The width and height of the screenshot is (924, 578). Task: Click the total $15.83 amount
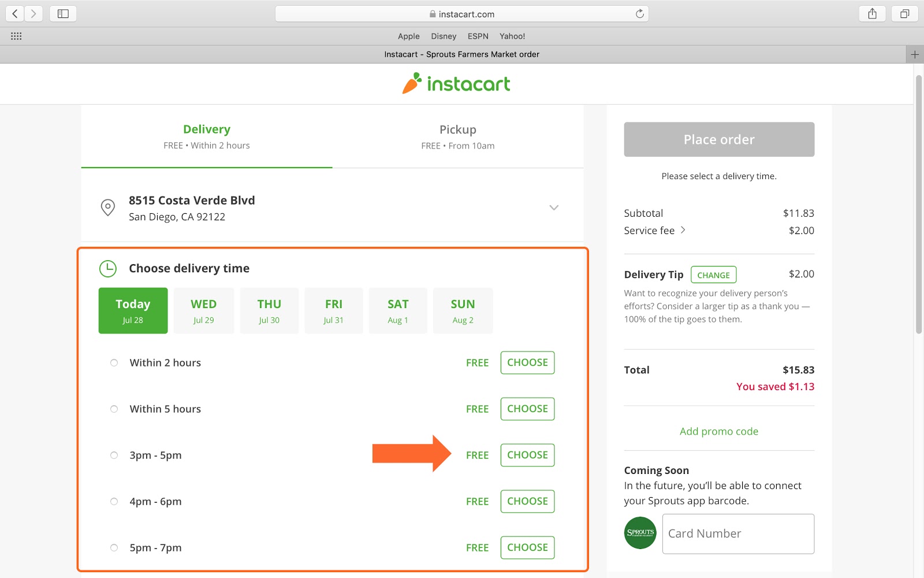pyautogui.click(x=799, y=370)
